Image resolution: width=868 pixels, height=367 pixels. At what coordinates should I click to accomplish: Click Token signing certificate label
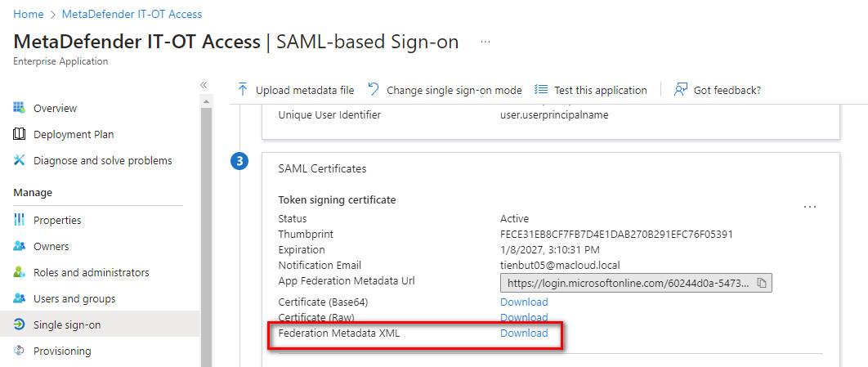[x=337, y=199]
